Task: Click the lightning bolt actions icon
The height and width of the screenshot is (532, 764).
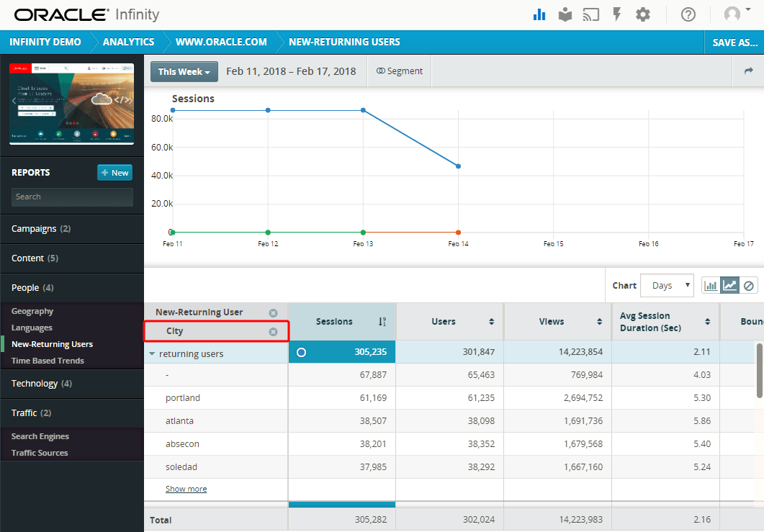Action: click(x=616, y=14)
